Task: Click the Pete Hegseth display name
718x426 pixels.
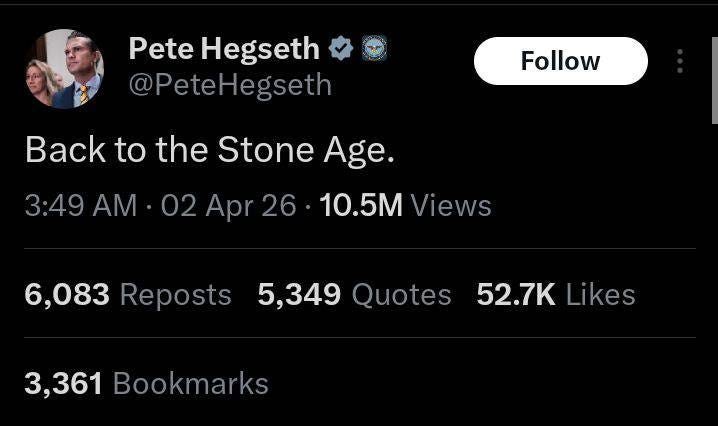Action: click(223, 48)
